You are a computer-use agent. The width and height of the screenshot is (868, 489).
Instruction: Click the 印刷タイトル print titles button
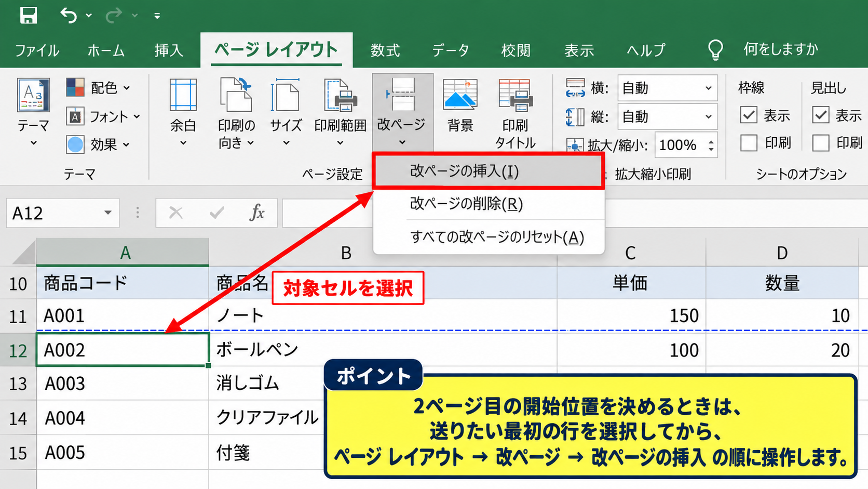[x=515, y=113]
